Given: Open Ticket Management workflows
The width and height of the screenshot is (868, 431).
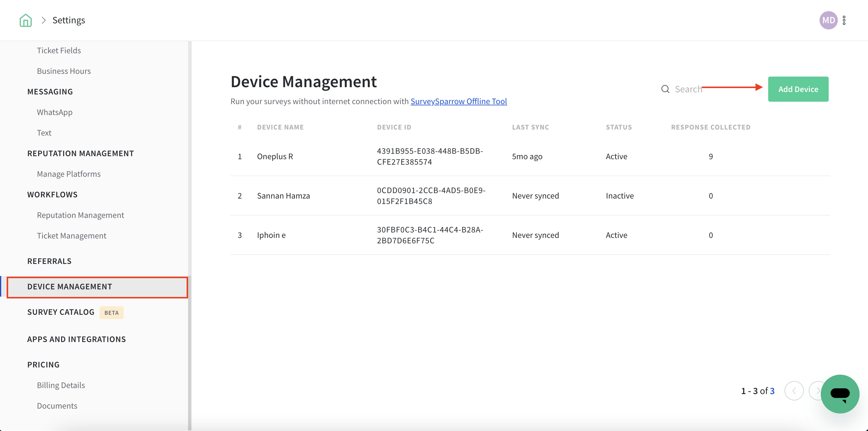Looking at the screenshot, I should click(x=71, y=235).
